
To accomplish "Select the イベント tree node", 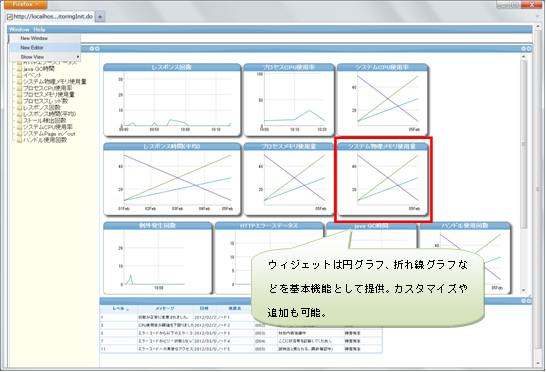I will (x=33, y=75).
